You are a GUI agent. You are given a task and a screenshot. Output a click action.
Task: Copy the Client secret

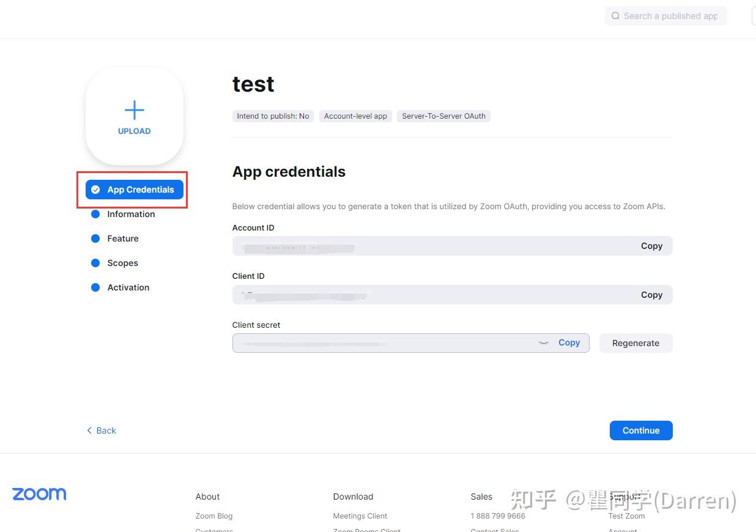pyautogui.click(x=569, y=342)
